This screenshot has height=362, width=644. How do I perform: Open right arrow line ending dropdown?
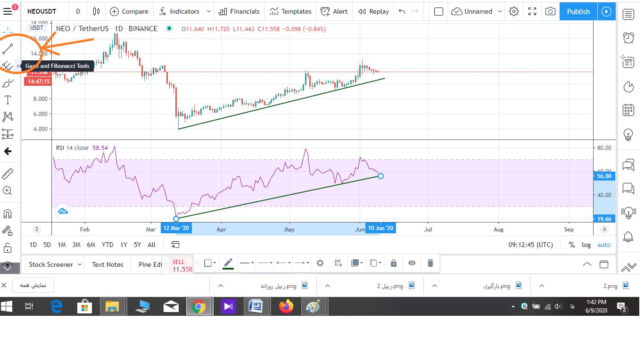point(301,263)
